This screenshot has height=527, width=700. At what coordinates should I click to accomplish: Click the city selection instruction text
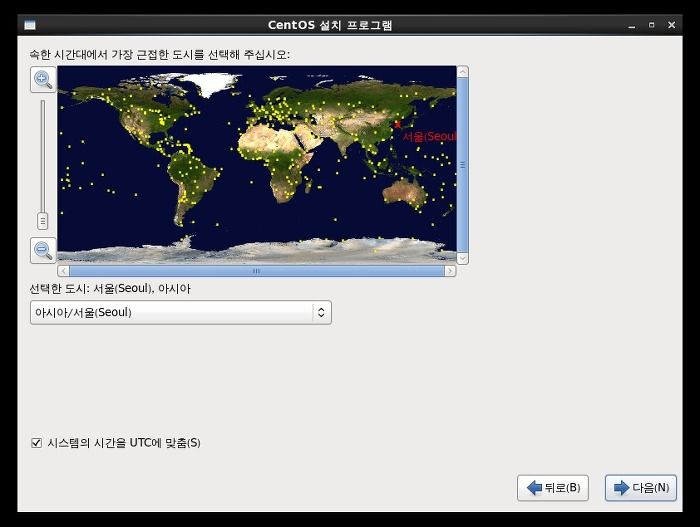pyautogui.click(x=159, y=54)
